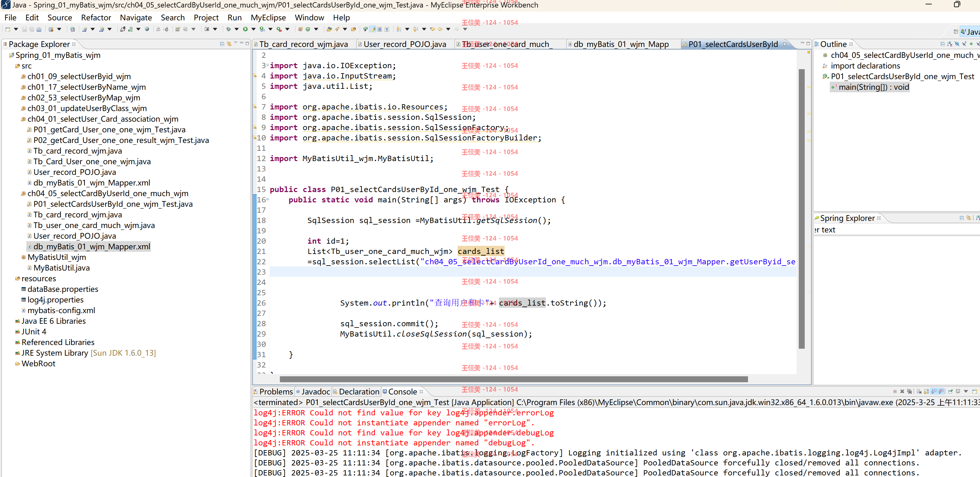Click the Open Task toolbar icon
This screenshot has height=477, width=980.
pos(353,29)
